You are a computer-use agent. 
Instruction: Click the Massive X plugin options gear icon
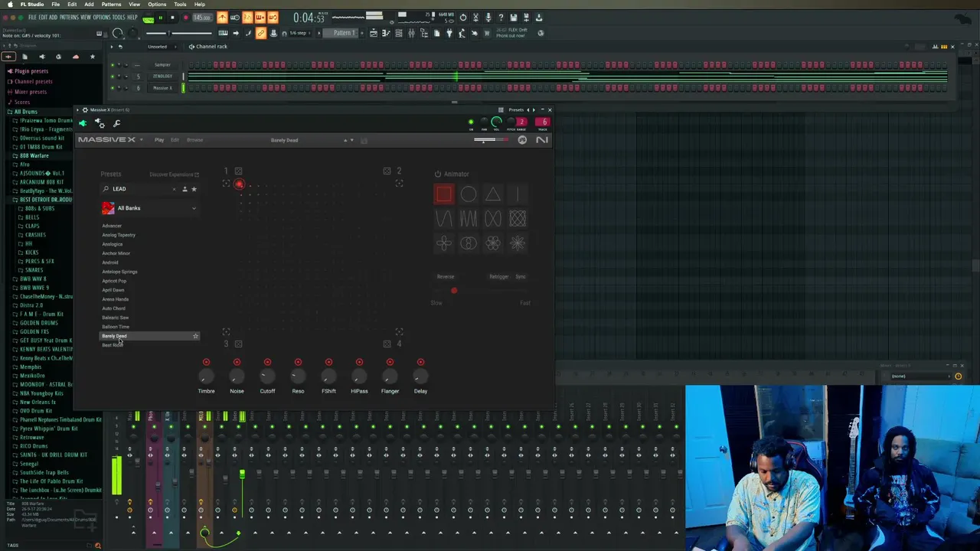[100, 123]
